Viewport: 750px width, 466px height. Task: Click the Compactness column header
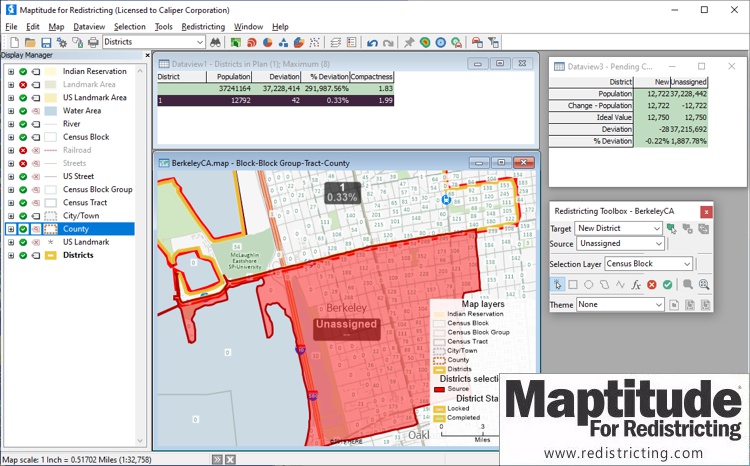[371, 76]
